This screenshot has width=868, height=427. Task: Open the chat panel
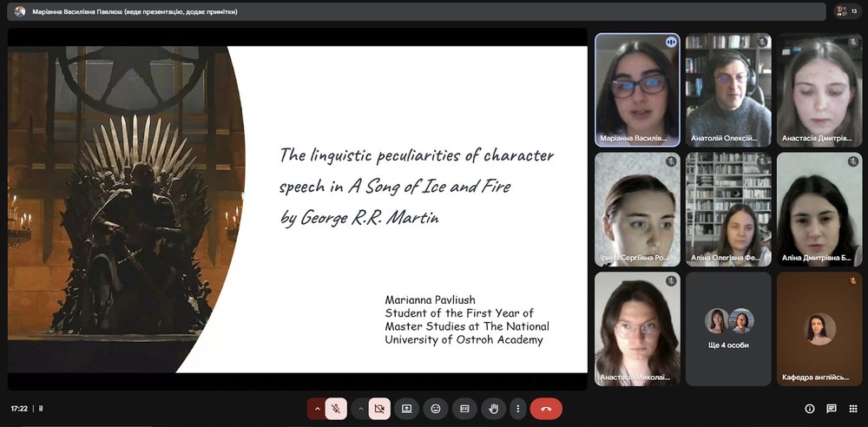831,409
